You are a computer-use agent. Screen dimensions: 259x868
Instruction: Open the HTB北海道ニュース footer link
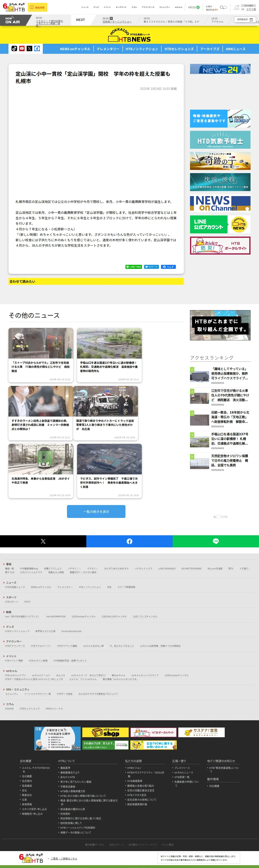15,587
